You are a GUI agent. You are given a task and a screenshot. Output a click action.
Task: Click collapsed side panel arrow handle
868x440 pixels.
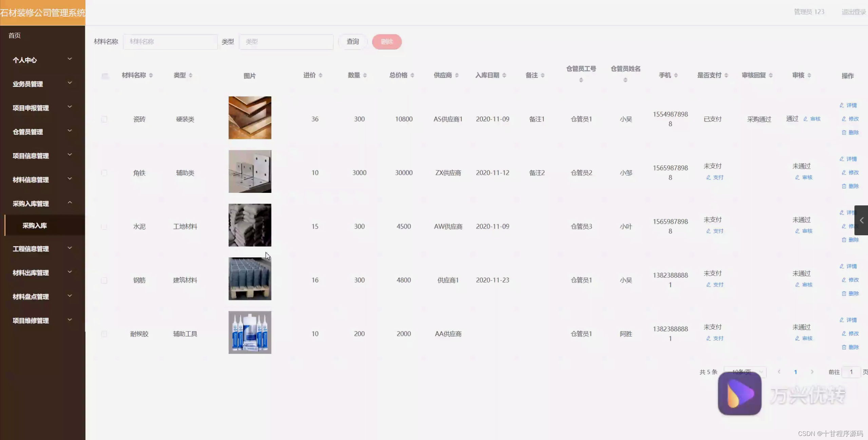(861, 220)
